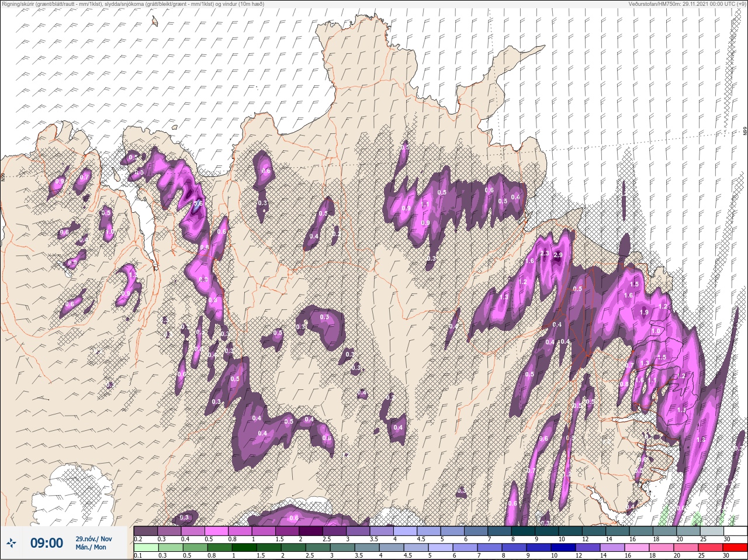
Task: Click the date label '29.nóv./ Nov'
Action: (x=93, y=539)
